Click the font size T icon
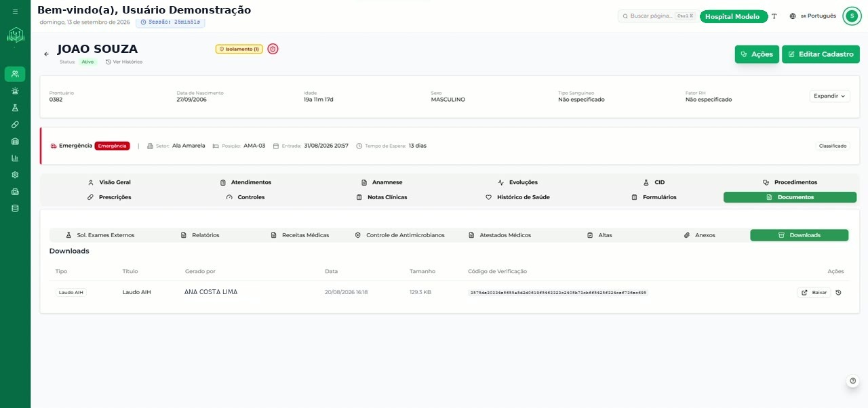The image size is (868, 408). coord(774,16)
